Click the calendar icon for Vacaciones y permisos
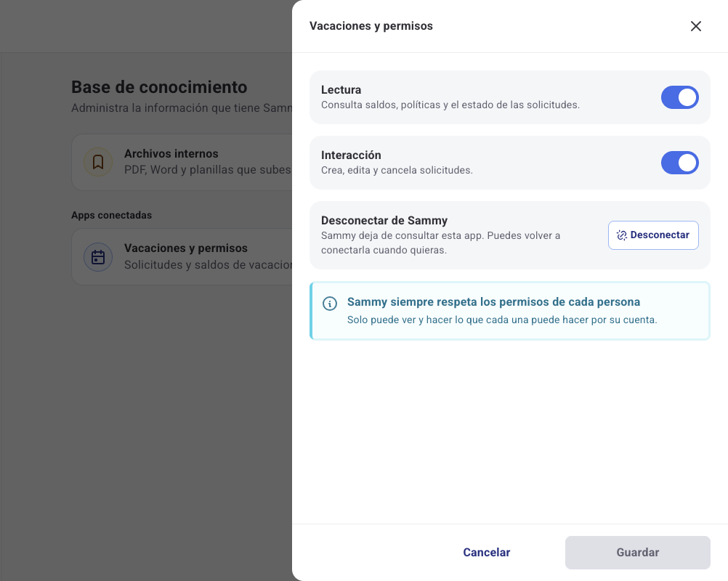Viewport: 728px width, 581px height. point(98,256)
